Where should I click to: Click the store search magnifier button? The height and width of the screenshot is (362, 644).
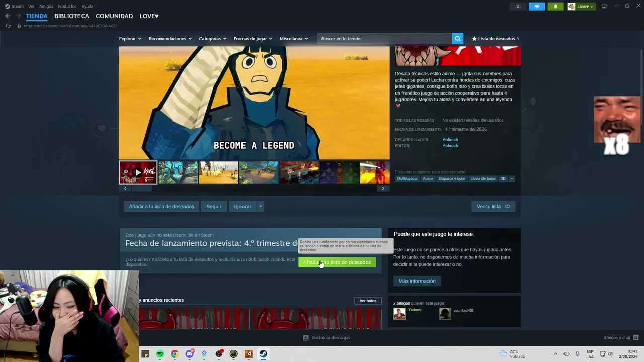click(457, 39)
